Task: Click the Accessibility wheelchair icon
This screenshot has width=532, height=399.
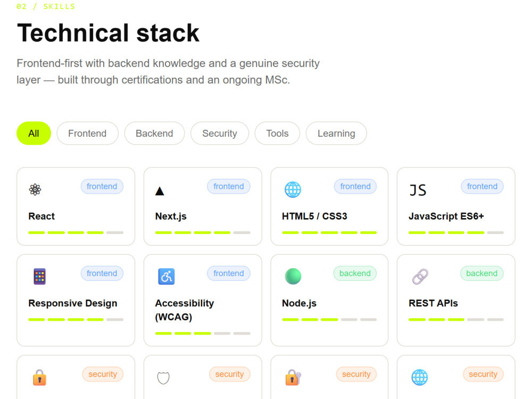Action: pos(166,276)
